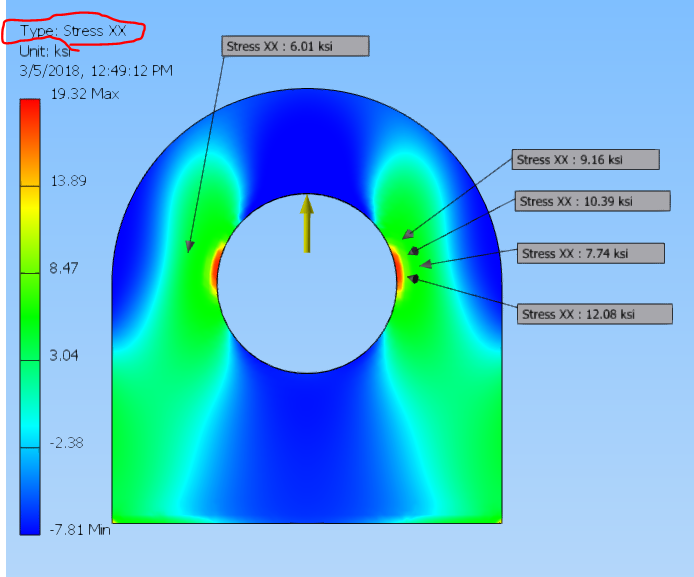Click the dark blue bottom color bar segment
The height and width of the screenshot is (577, 694).
pos(30,491)
